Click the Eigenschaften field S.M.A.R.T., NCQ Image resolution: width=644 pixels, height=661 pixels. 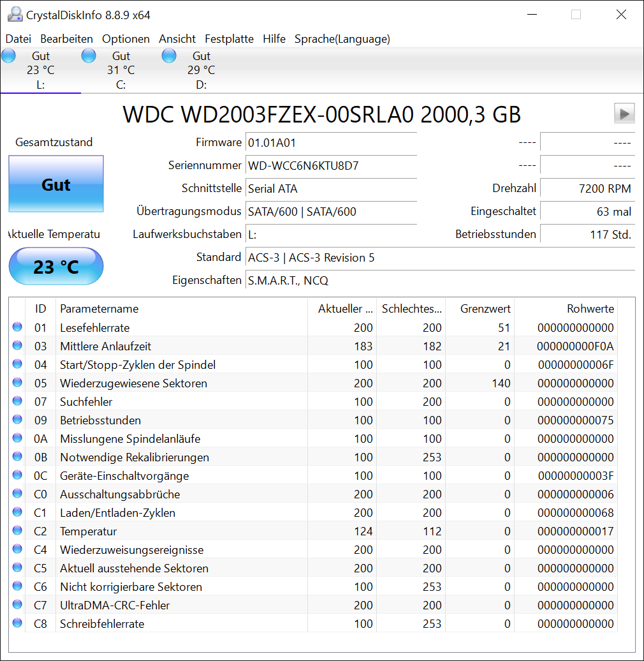pos(440,280)
